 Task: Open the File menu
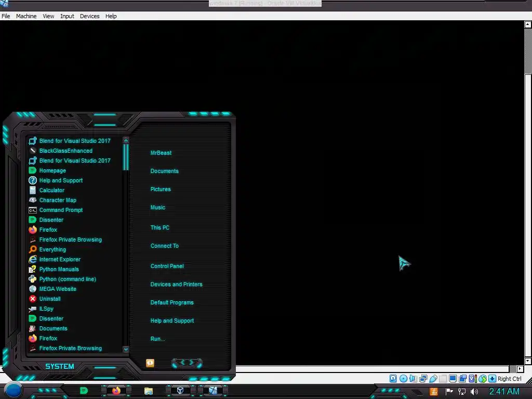pyautogui.click(x=6, y=16)
